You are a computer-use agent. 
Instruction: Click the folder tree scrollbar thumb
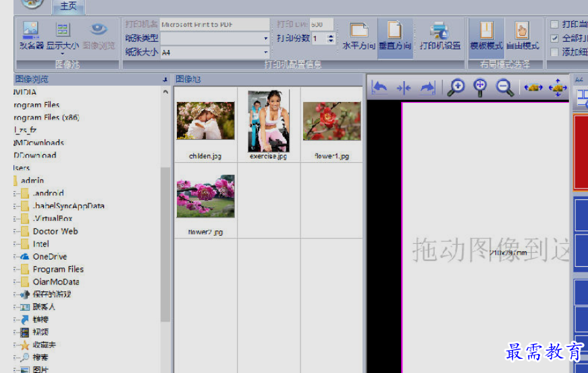[165, 244]
